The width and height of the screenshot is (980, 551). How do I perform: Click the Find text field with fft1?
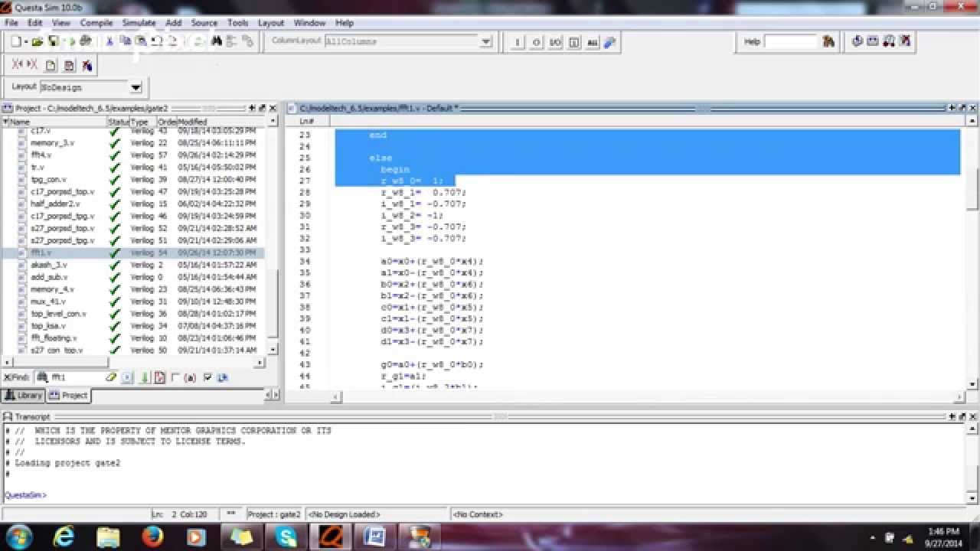pyautogui.click(x=77, y=377)
